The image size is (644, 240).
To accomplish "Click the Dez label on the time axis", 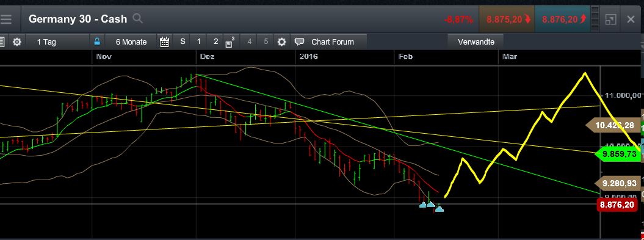I will coord(207,57).
